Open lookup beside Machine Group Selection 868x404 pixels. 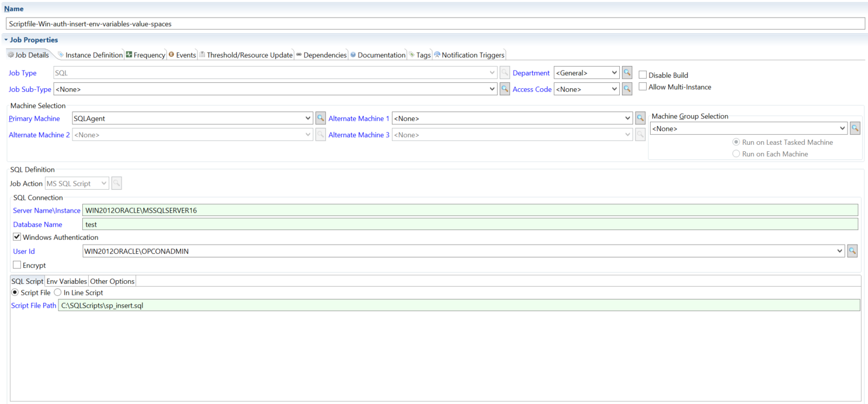tap(855, 128)
